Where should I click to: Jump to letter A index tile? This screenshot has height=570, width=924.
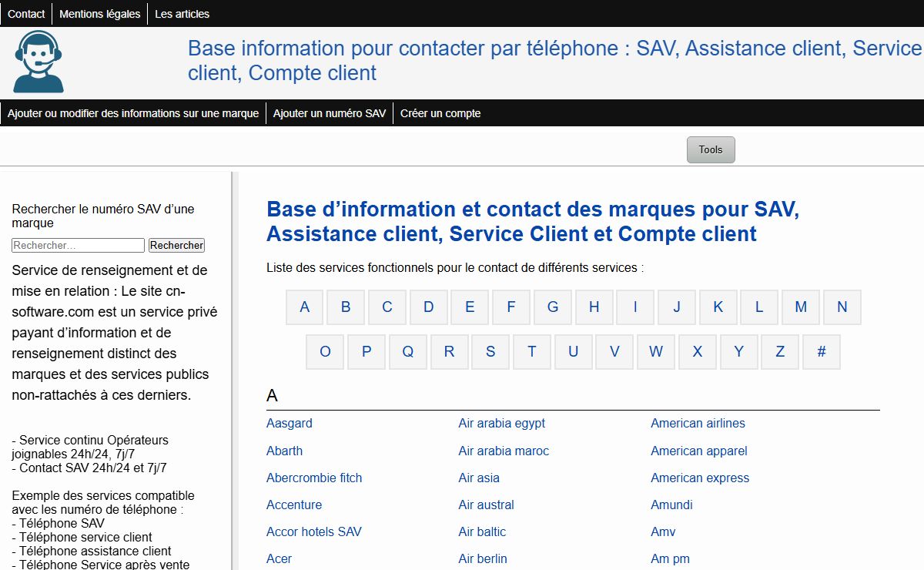coord(305,307)
